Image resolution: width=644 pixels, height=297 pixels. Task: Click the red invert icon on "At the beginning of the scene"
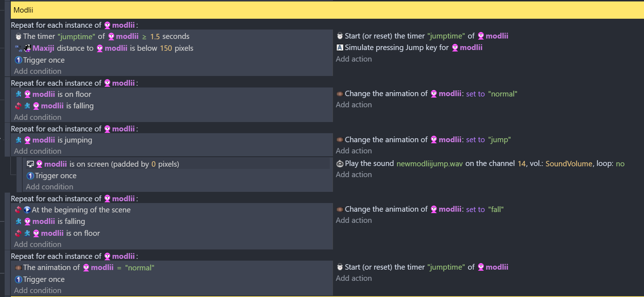click(x=18, y=210)
